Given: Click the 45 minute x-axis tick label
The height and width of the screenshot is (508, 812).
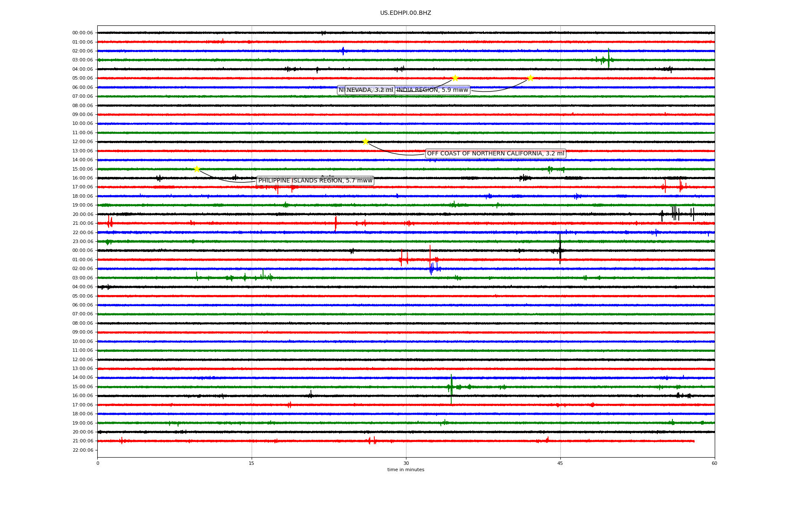Looking at the screenshot, I should (560, 463).
